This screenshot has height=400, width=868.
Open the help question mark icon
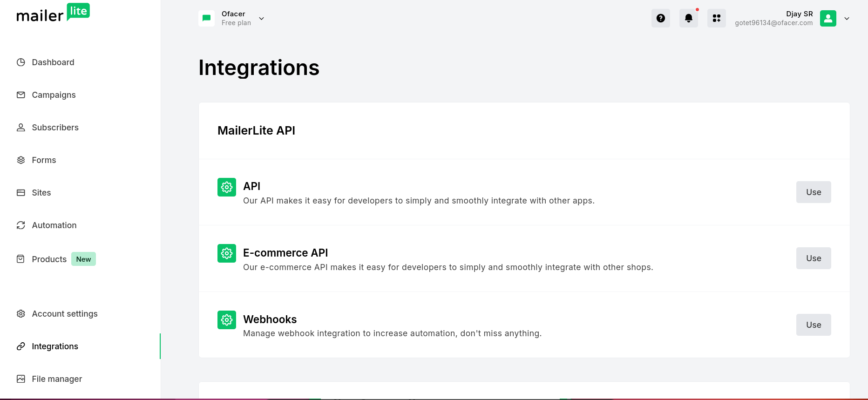[661, 18]
